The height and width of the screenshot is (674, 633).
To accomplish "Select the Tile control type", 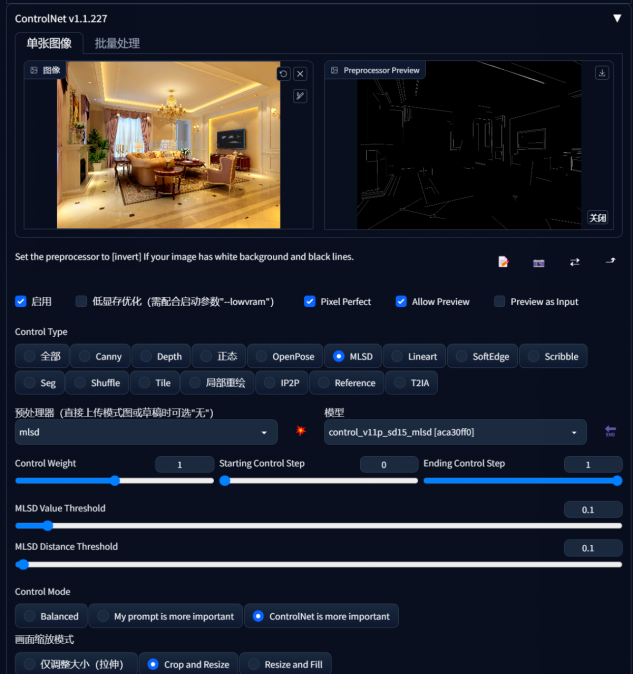I will click(x=155, y=383).
